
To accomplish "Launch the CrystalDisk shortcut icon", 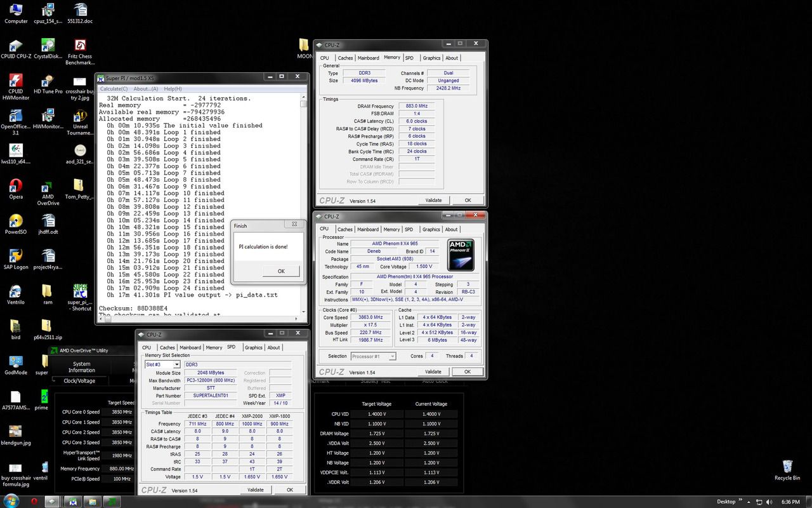I will click(48, 49).
